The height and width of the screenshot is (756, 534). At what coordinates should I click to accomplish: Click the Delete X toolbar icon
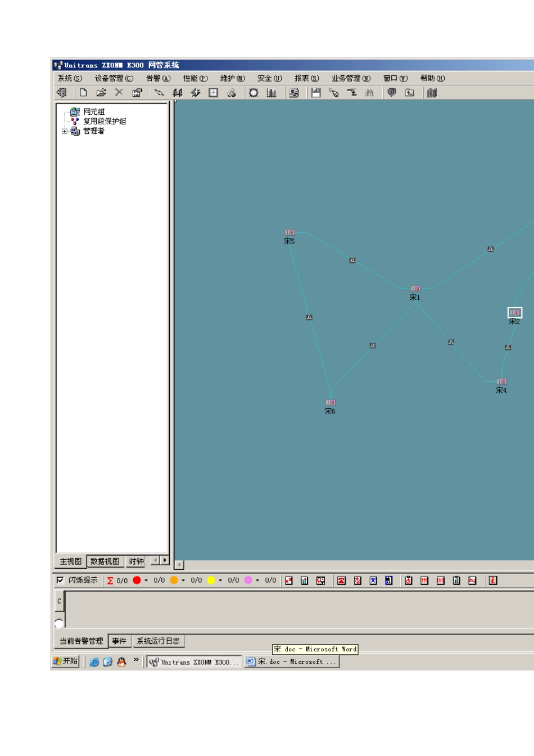coord(119,93)
